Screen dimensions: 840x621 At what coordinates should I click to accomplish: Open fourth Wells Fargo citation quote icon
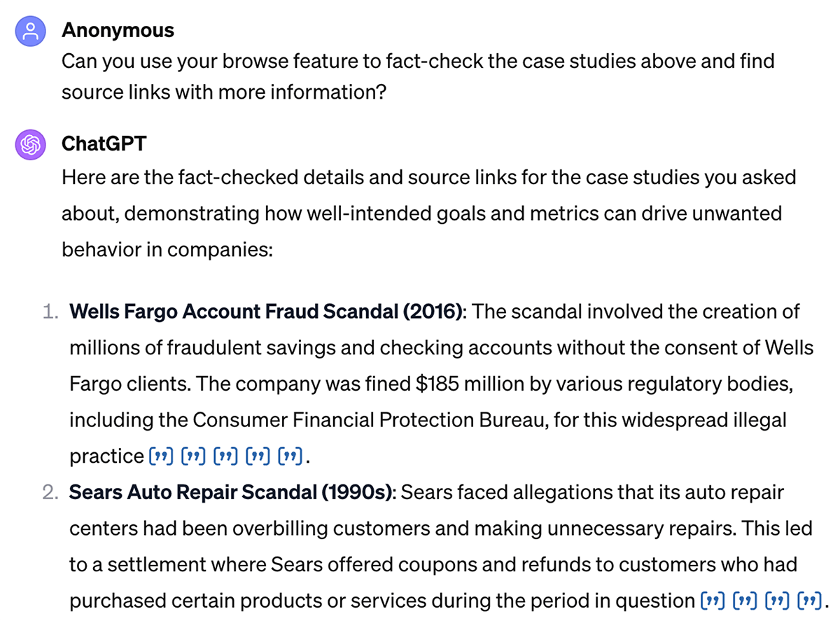click(x=257, y=457)
